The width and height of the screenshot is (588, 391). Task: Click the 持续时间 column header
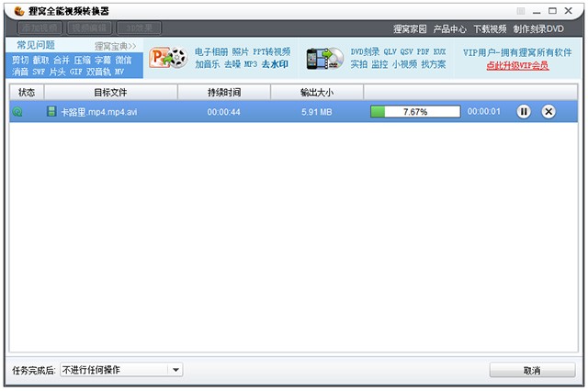point(224,92)
